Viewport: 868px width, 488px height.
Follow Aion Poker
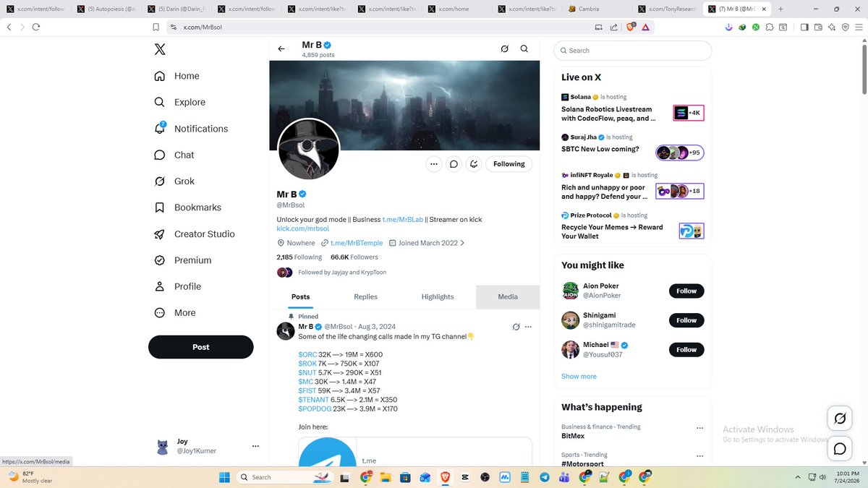click(686, 291)
